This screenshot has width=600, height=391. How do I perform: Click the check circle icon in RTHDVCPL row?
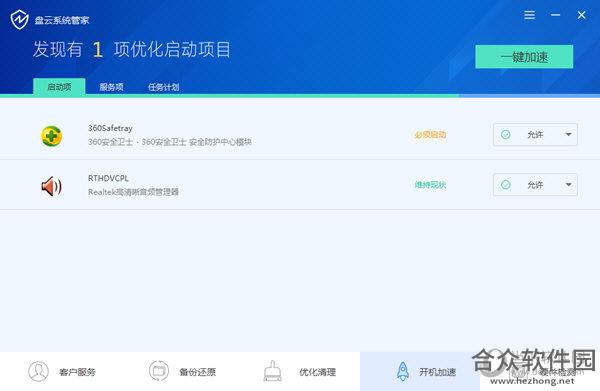coord(506,185)
